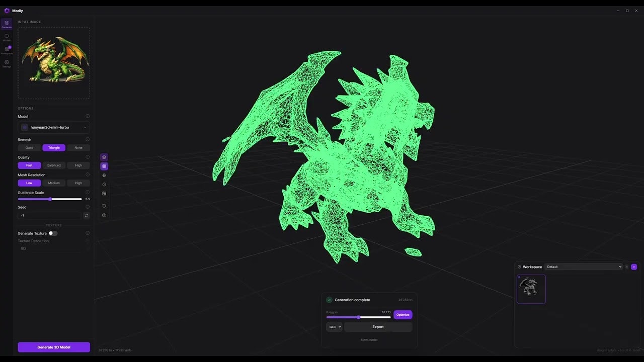This screenshot has width=644, height=362.
Task: Show info for the Model option
Action: [88, 116]
